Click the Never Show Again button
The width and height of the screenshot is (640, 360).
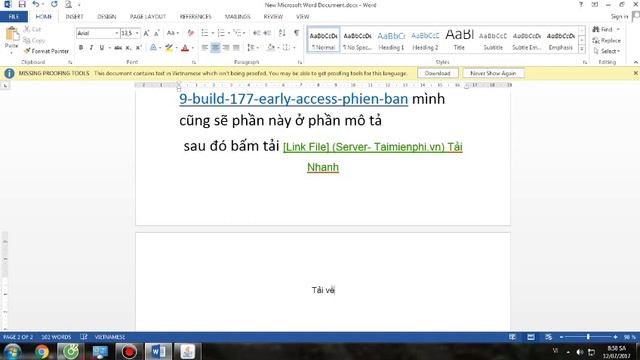click(493, 73)
